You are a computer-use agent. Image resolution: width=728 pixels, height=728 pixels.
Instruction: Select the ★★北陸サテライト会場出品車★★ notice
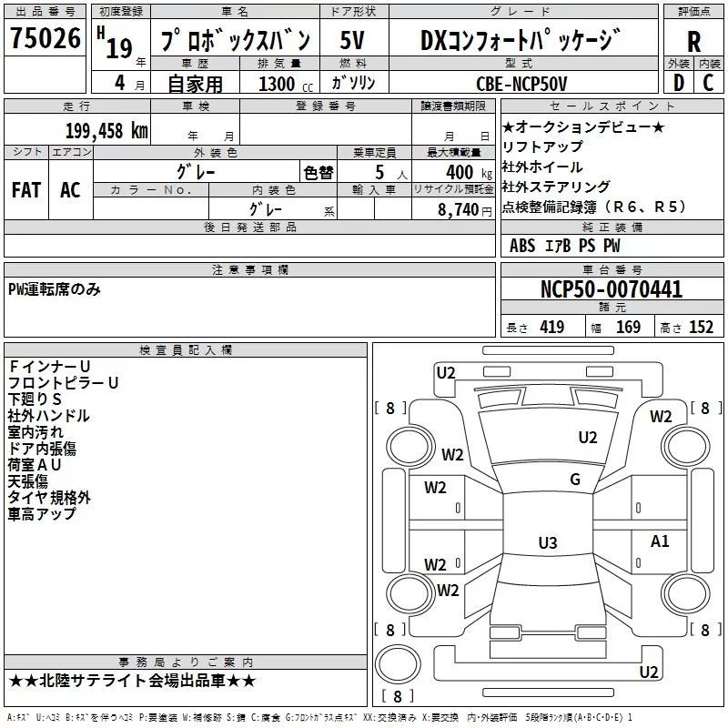click(132, 681)
